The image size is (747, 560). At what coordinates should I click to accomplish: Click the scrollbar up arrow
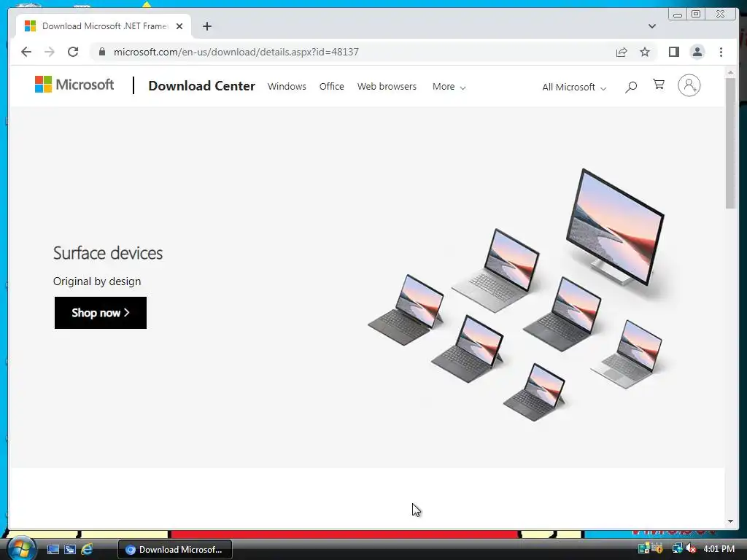(x=730, y=72)
